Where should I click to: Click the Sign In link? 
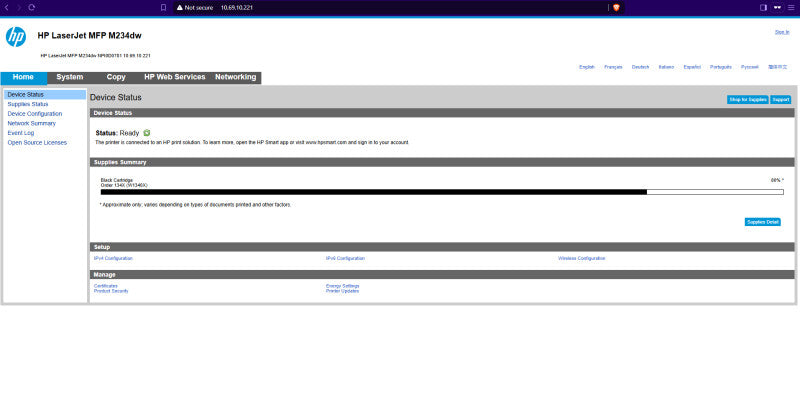782,32
